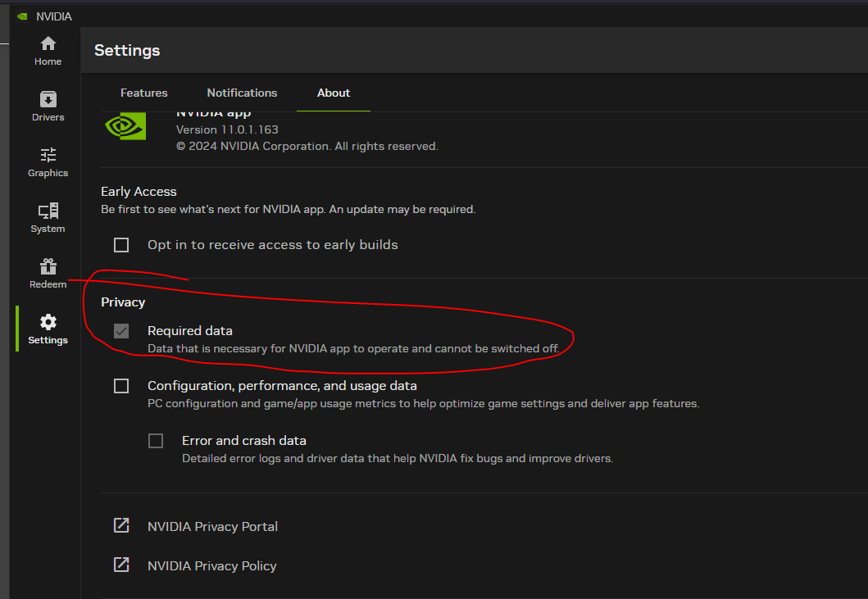Screen dimensions: 868x599
Task: Switch to the Features tab
Action: click(x=144, y=93)
